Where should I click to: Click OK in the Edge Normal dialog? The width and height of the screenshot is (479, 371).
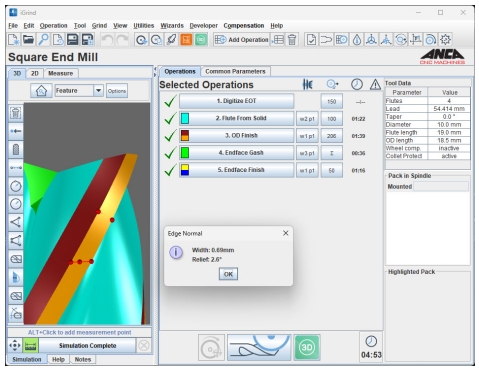coord(228,274)
